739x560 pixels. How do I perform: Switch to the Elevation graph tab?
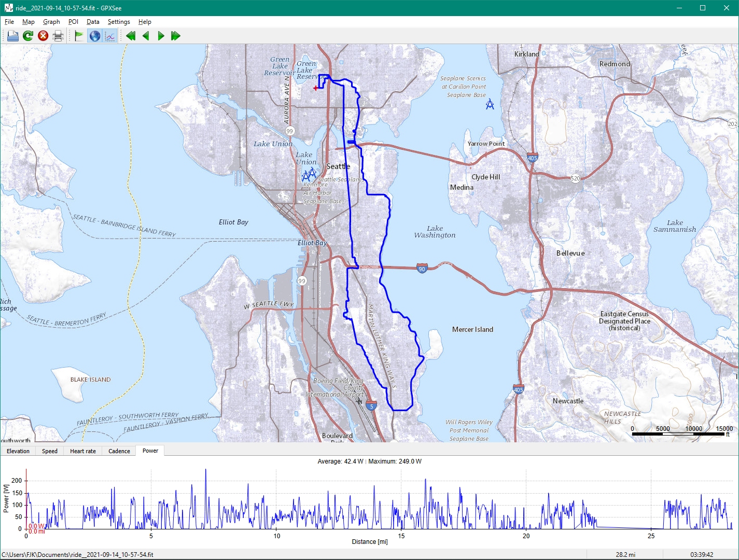tap(18, 451)
